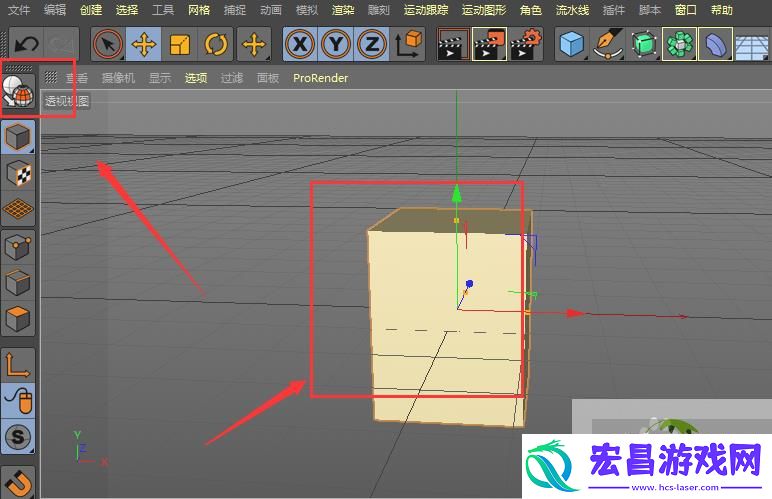Enable texture mode checkered cube
This screenshot has width=772, height=499.
(x=19, y=173)
